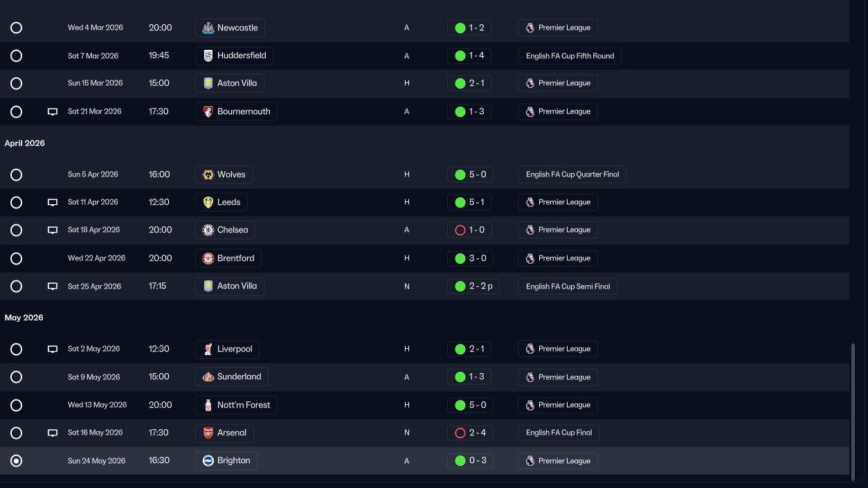Screen dimensions: 868x488
Task: Click the Newcastle club crest icon
Action: [208, 28]
